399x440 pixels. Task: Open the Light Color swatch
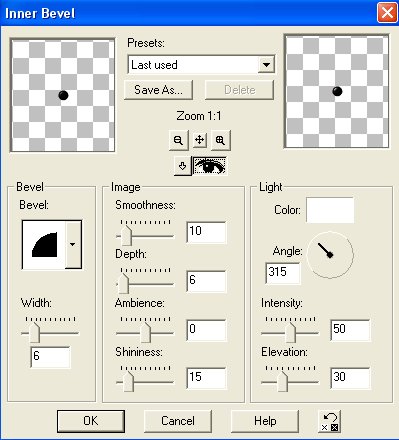(330, 210)
